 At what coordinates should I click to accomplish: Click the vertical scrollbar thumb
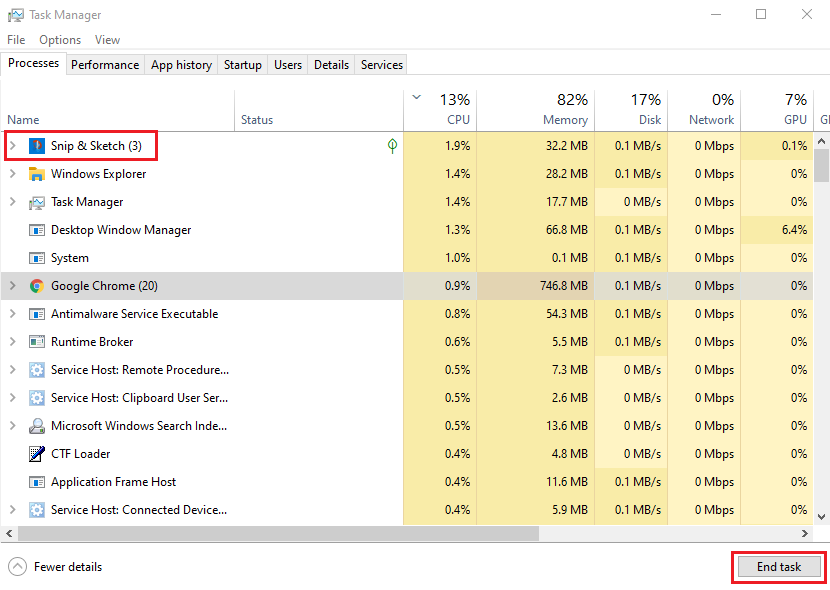coord(821,165)
